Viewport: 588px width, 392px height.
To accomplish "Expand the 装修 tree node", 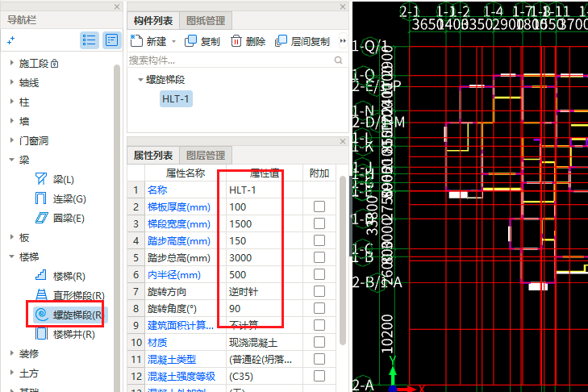I will pyautogui.click(x=11, y=353).
